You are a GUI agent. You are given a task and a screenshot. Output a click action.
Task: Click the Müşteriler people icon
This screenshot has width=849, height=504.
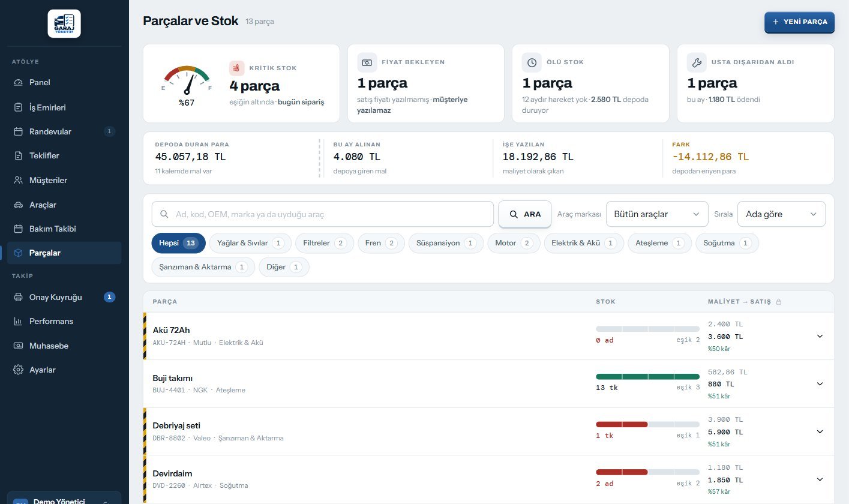coord(18,180)
